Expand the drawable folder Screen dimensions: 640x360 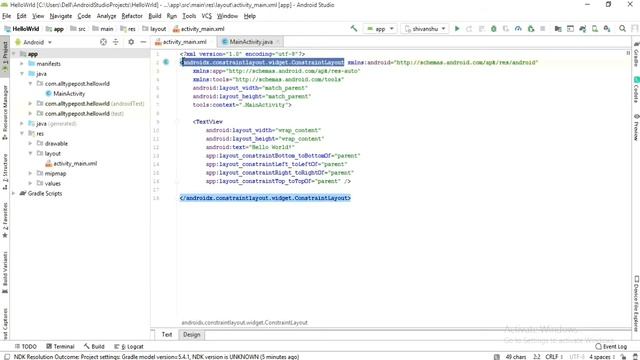click(x=30, y=143)
